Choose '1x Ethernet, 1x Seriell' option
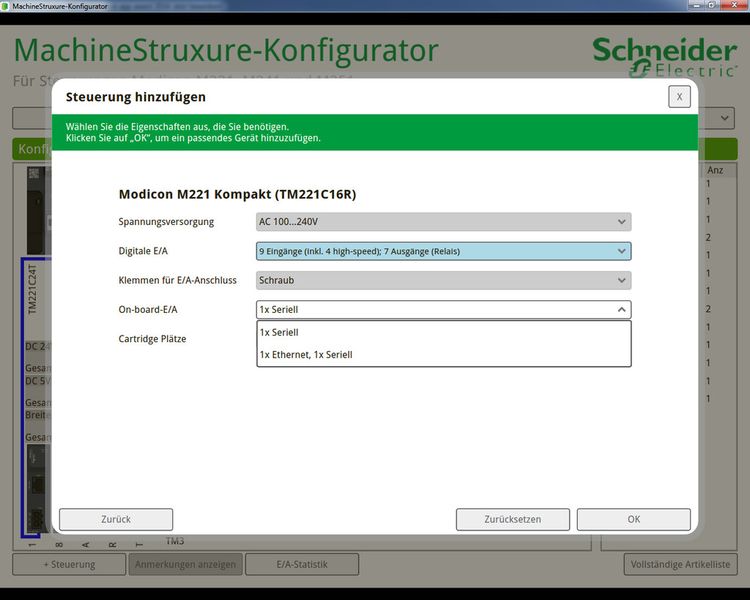Viewport: 750px width, 600px height. tap(444, 355)
